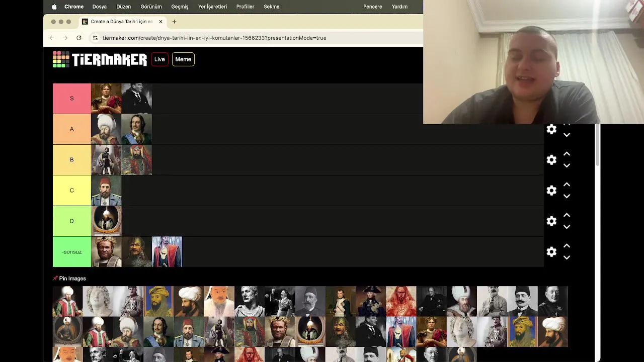Open the Apple menu

pos(54,7)
